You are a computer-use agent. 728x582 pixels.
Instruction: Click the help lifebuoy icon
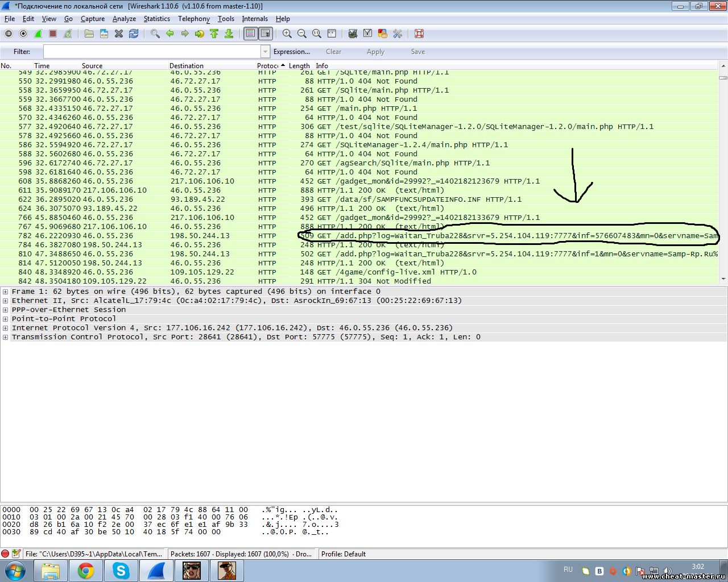coord(419,34)
